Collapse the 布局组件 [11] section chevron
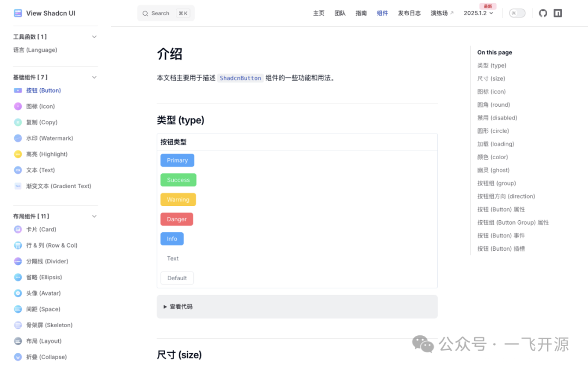This screenshot has height=368, width=588. coord(94,216)
